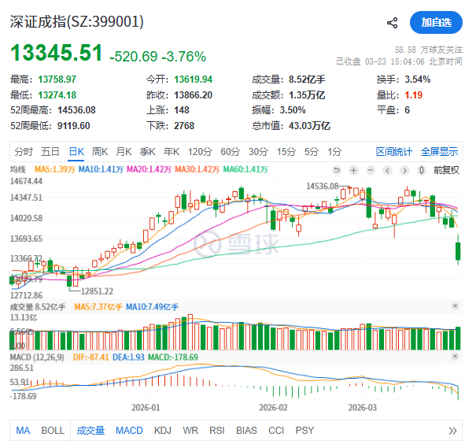Toggle the RSI indicator
476x448 pixels.
[x=216, y=431]
